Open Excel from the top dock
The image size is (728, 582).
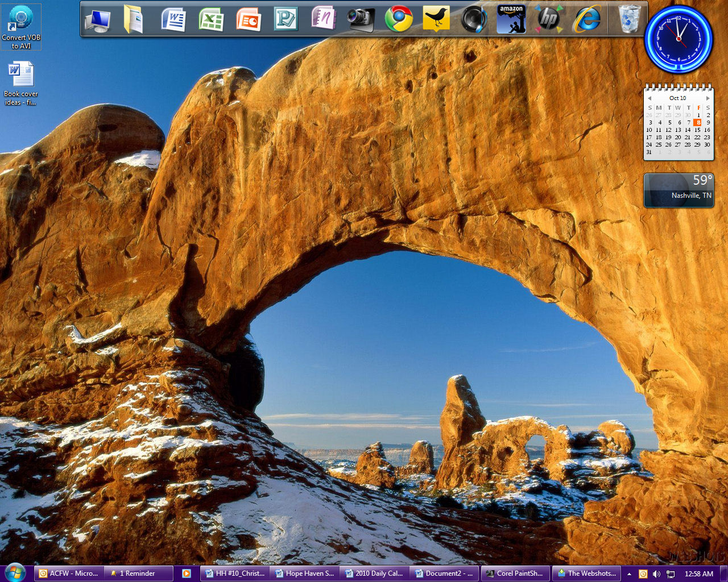coord(211,20)
